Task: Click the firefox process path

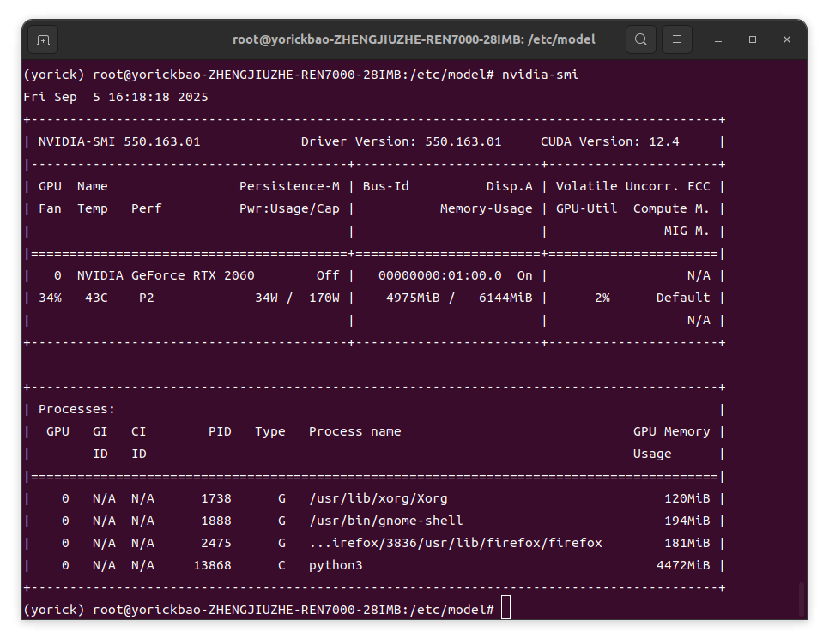Action: [455, 543]
